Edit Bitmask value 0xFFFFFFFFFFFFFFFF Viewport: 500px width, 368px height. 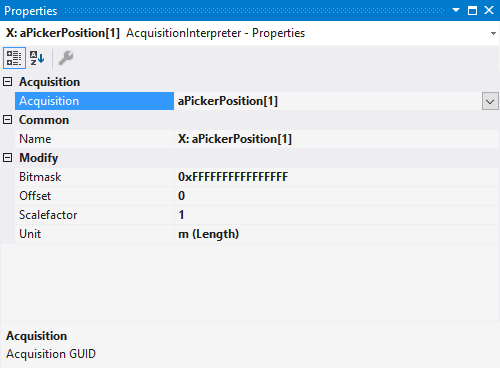point(337,177)
